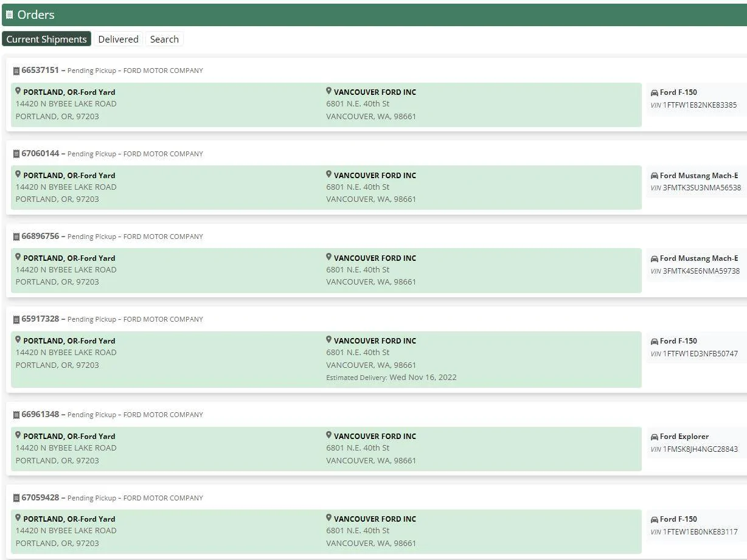747x560 pixels.
Task: Click 14420 N BYBEE LAKE ROAD in order 67059428
Action: tap(66, 530)
